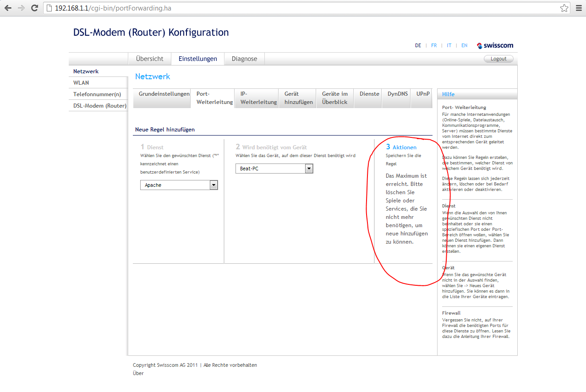Viewport: 586px width, 392px height.
Task: Click the Swisscom logo
Action: [495, 45]
